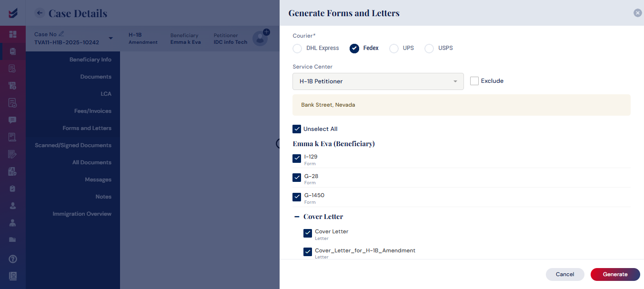Open Beneficiary Info menu item
This screenshot has height=289, width=644.
pyautogui.click(x=91, y=60)
